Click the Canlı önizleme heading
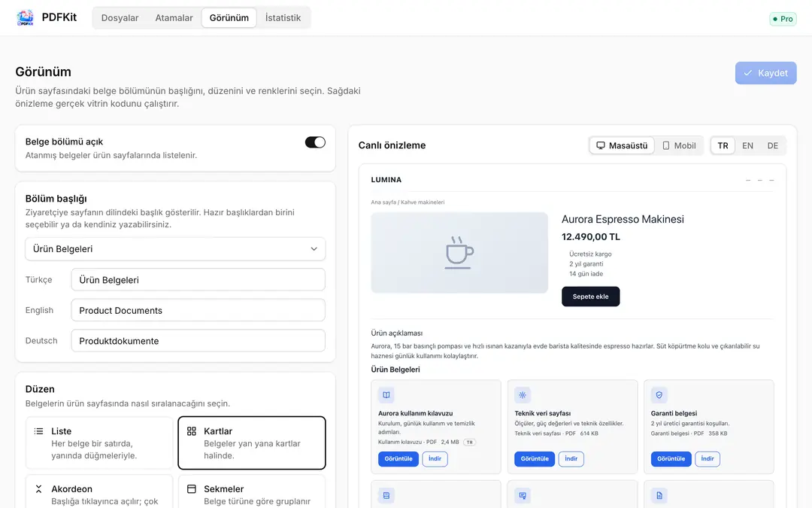Viewport: 812px width, 508px height. [x=392, y=146]
